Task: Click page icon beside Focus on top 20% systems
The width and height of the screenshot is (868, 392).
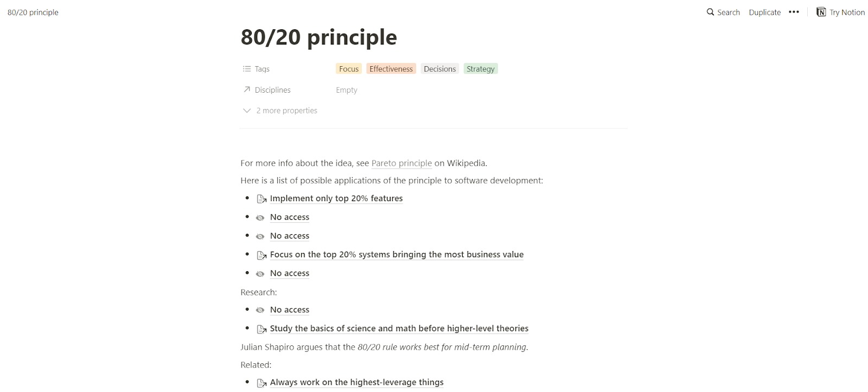Action: [261, 255]
